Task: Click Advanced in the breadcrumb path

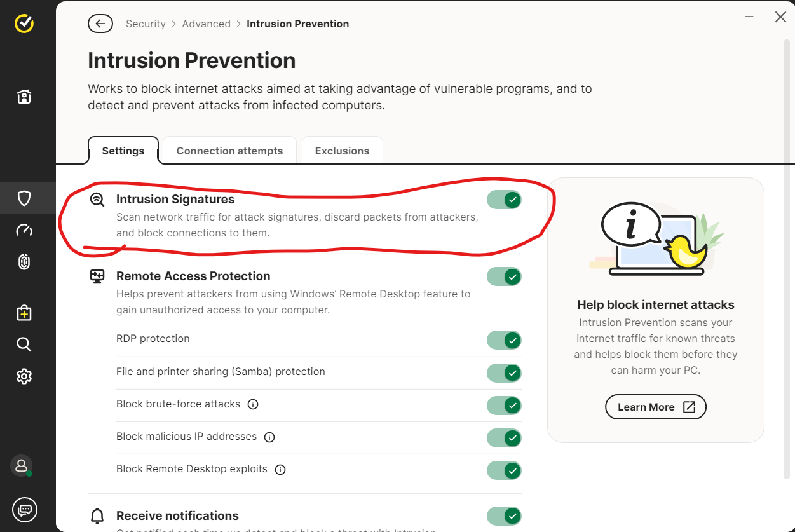Action: tap(206, 24)
